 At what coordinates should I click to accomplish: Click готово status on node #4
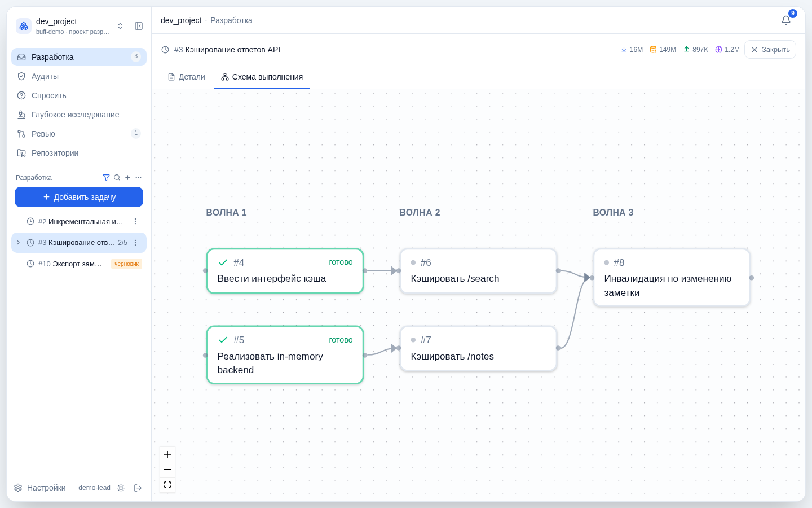[x=341, y=262]
